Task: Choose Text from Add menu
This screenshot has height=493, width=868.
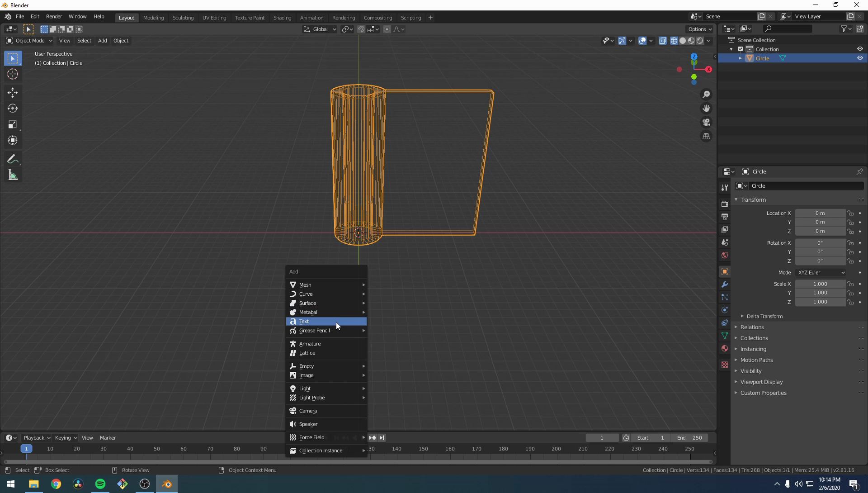Action: (x=326, y=322)
